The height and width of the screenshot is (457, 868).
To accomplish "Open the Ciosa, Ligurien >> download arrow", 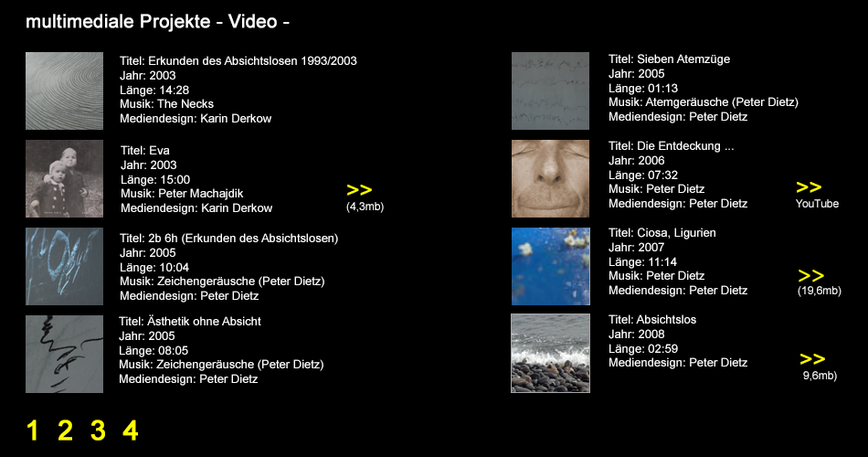I will [811, 275].
